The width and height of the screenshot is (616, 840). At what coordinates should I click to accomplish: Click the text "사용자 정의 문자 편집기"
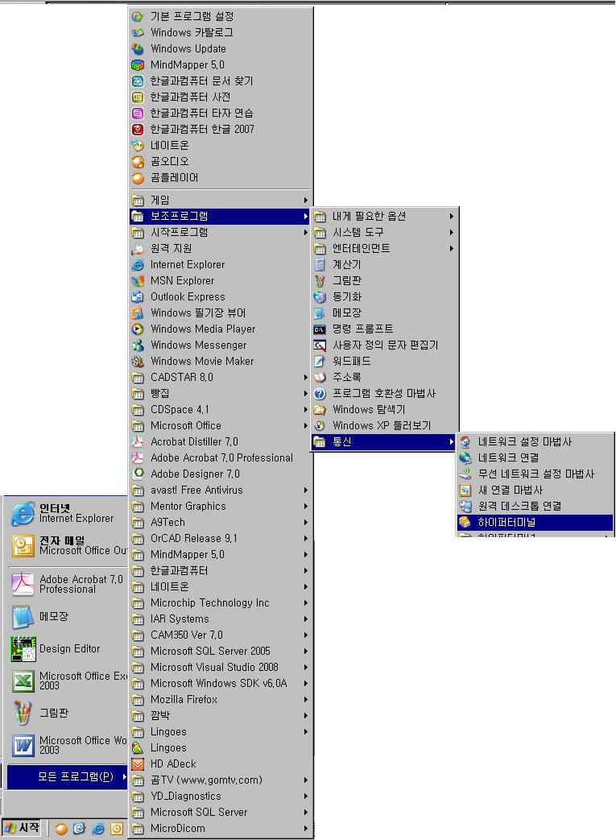tap(385, 345)
